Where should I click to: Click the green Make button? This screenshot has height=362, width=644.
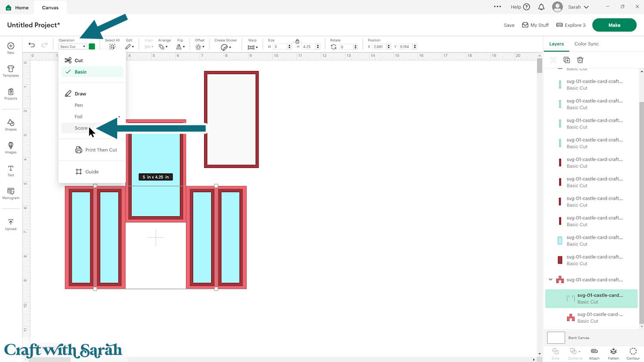click(614, 25)
